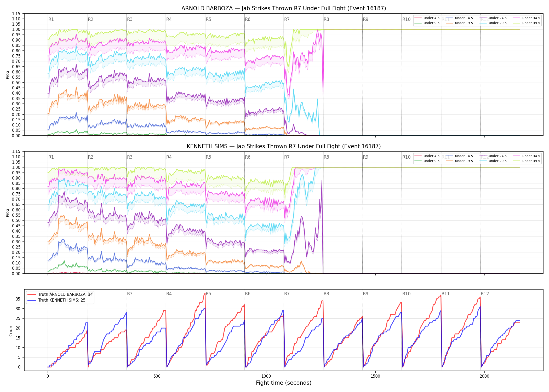Click the R8 round marker in Barboza chart
This screenshot has height=392, width=549.
326,19
